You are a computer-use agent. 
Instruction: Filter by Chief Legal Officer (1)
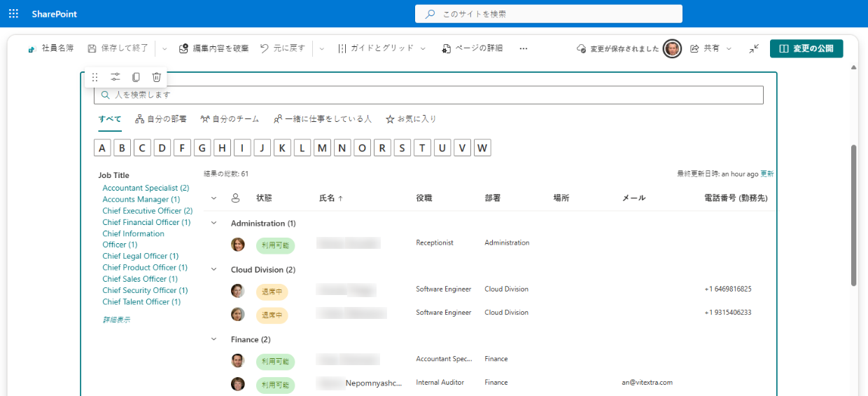coord(140,256)
